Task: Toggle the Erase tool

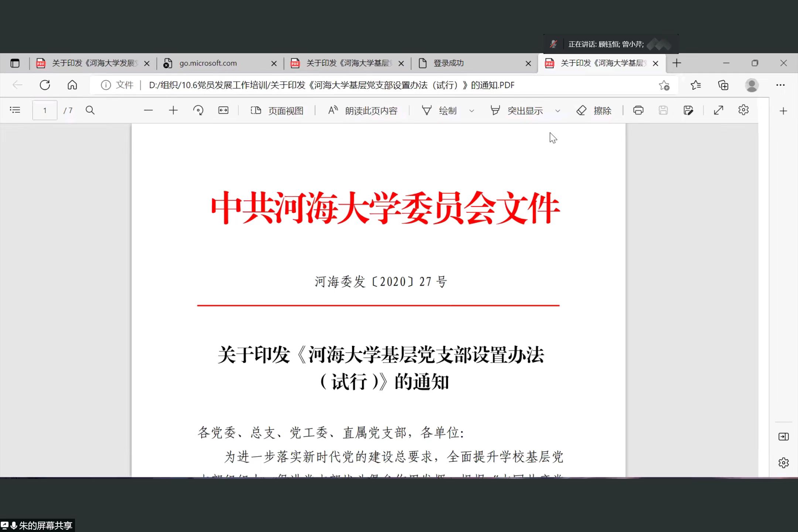Action: pyautogui.click(x=594, y=110)
